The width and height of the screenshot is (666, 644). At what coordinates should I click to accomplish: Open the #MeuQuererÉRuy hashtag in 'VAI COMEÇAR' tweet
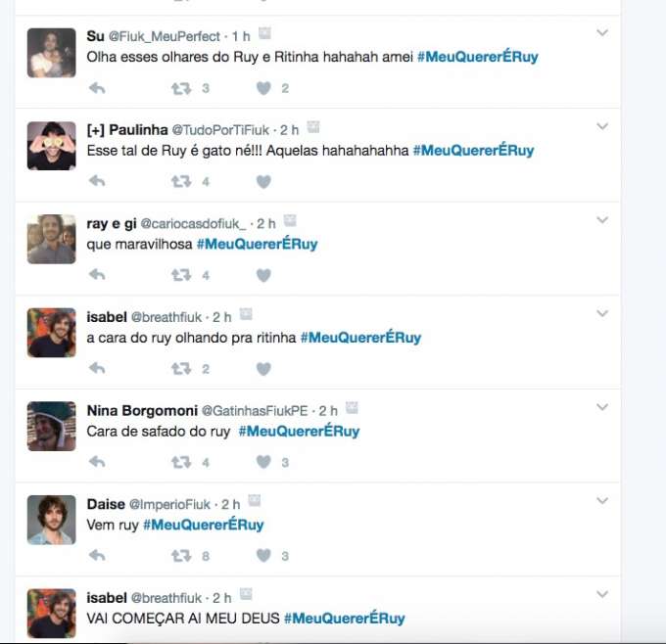(345, 619)
